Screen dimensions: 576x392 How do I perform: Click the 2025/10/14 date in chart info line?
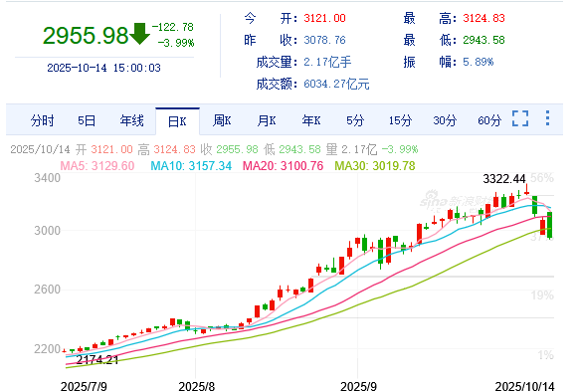[x=40, y=149]
